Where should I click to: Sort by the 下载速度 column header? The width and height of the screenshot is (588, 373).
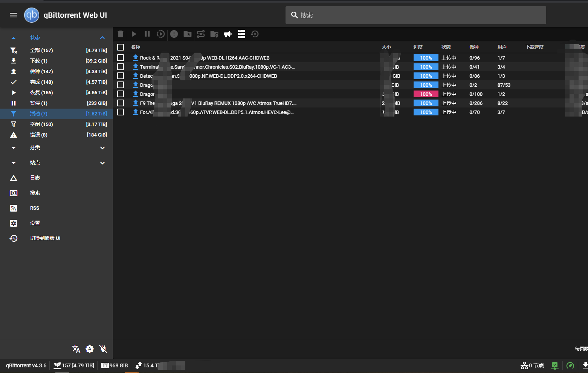point(535,47)
